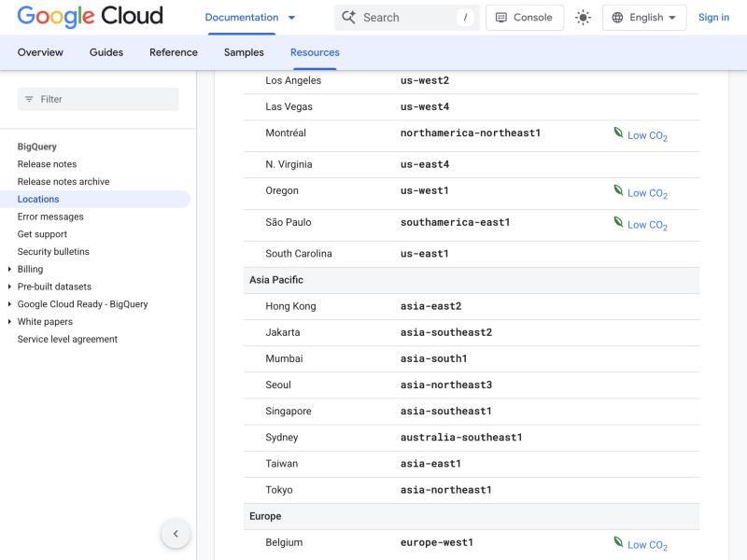The width and height of the screenshot is (747, 560).
Task: Open Error messages page
Action: point(50,217)
